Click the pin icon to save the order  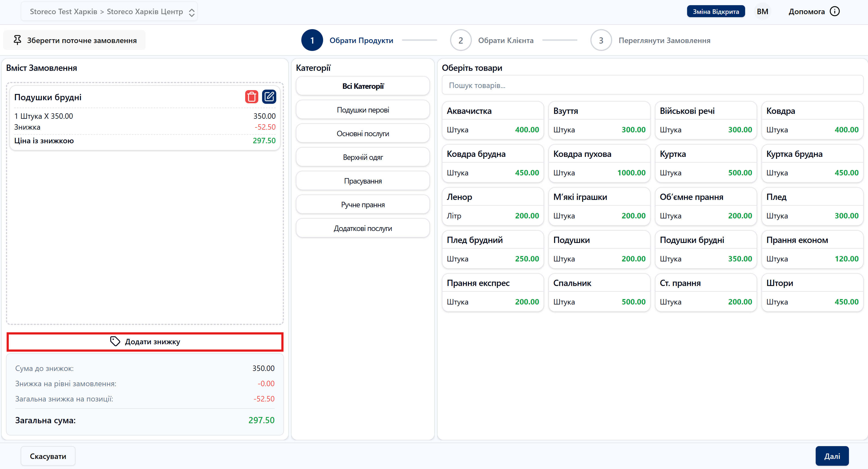click(17, 40)
